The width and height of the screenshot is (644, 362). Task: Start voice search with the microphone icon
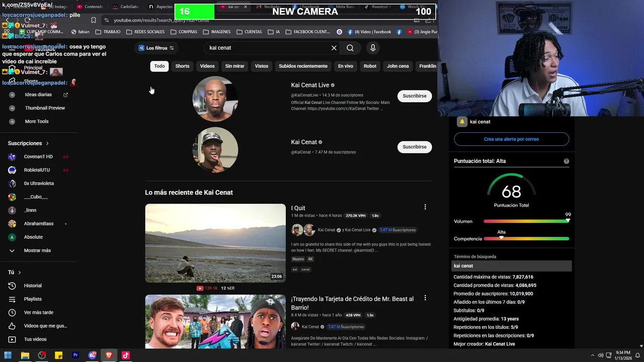373,48
